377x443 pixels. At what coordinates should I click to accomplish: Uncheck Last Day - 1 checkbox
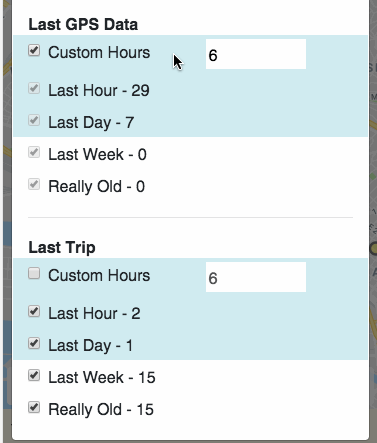point(34,343)
